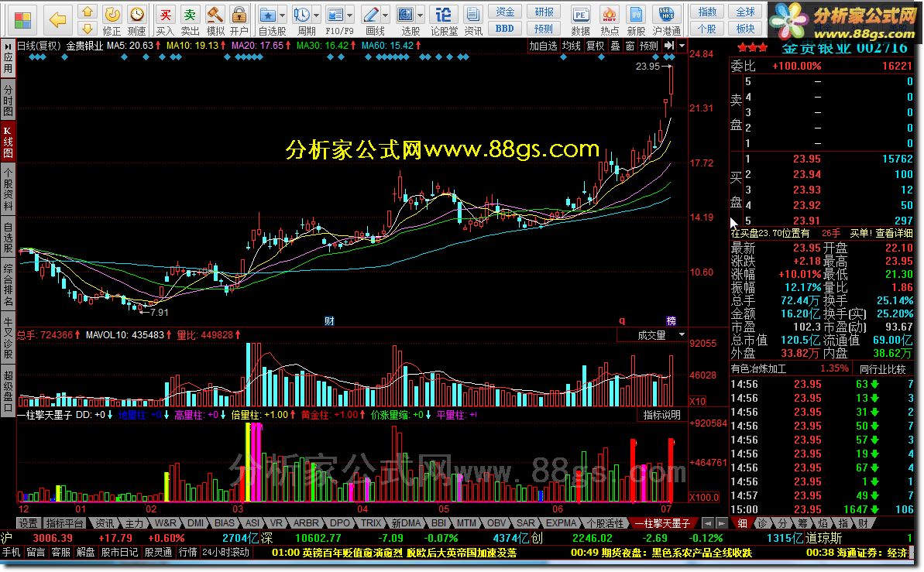The width and height of the screenshot is (924, 572).
Task: Click the BBD button
Action: [505, 29]
